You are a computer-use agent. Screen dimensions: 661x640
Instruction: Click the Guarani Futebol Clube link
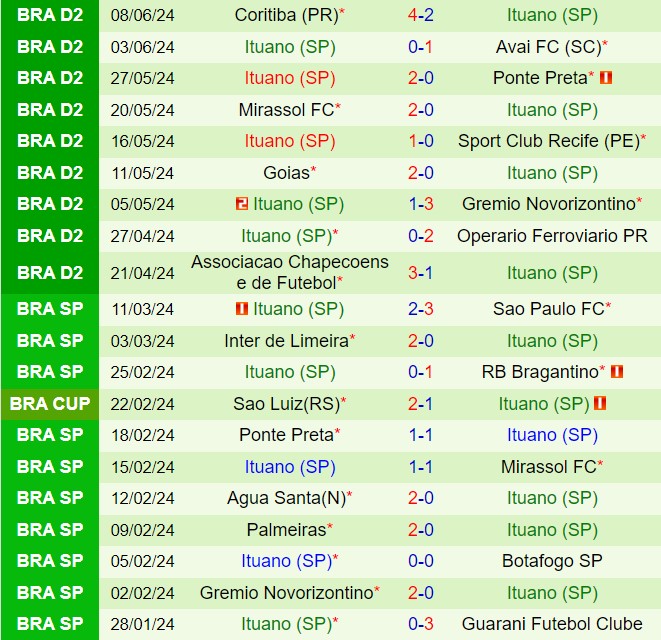coord(552,624)
